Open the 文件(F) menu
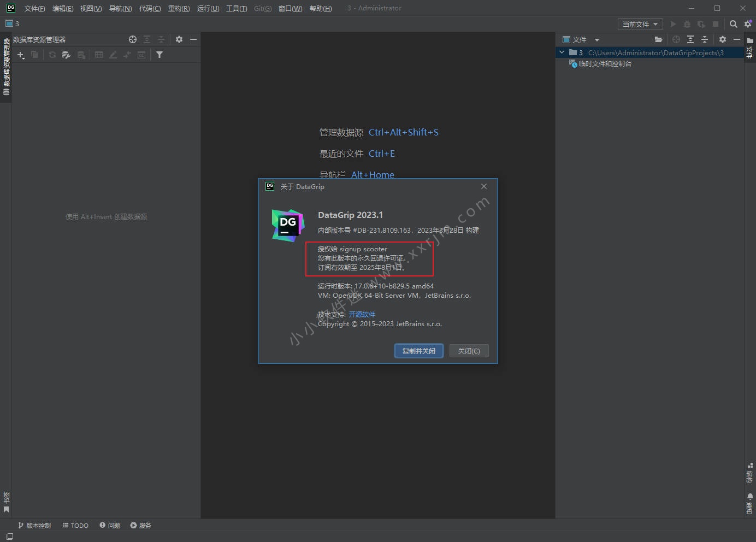The height and width of the screenshot is (542, 756). [34, 8]
